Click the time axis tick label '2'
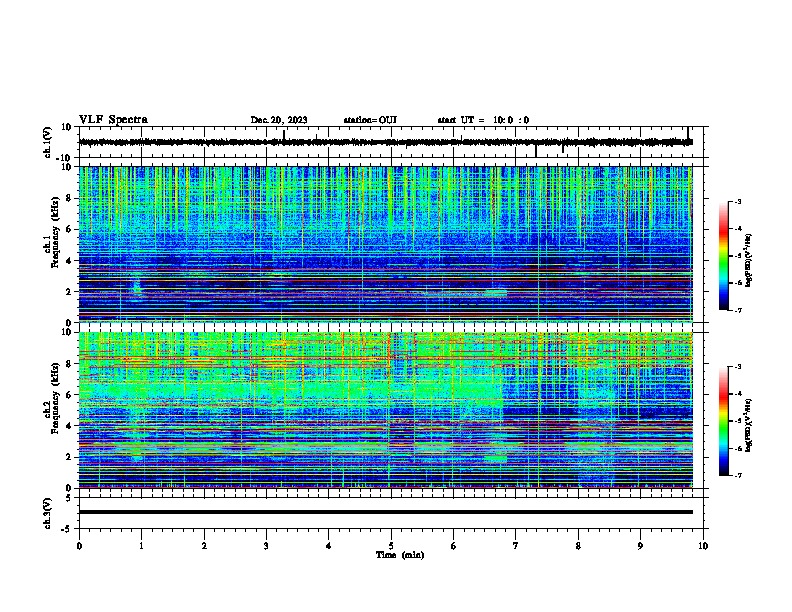 click(x=204, y=546)
